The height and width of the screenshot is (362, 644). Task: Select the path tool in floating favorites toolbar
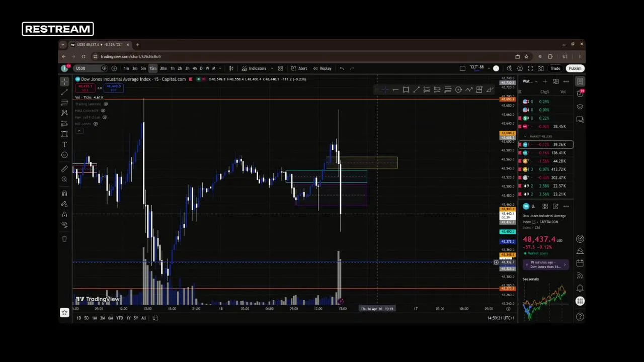469,89
